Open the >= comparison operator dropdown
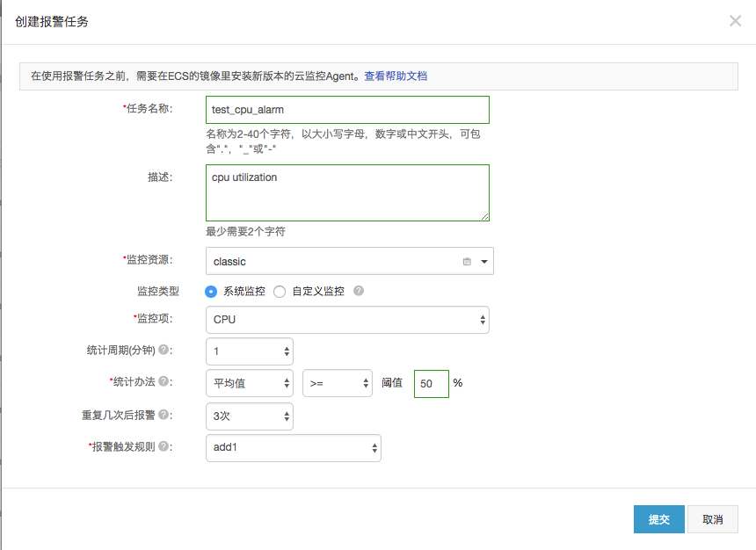This screenshot has height=550, width=756. 337,384
